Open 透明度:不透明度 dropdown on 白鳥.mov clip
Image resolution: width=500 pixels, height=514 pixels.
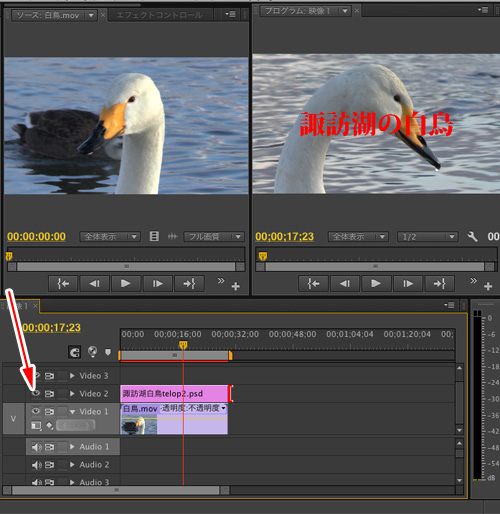point(223,408)
